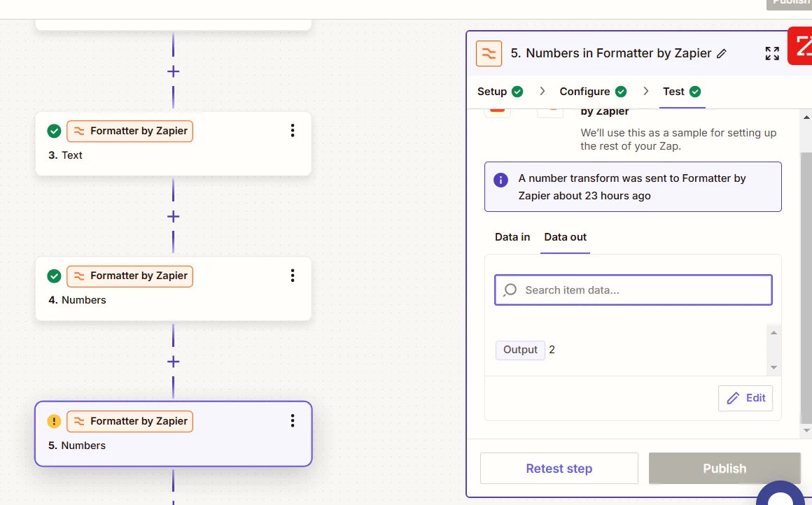Click the plus icon above step 3 Text
812x505 pixels.
point(174,71)
